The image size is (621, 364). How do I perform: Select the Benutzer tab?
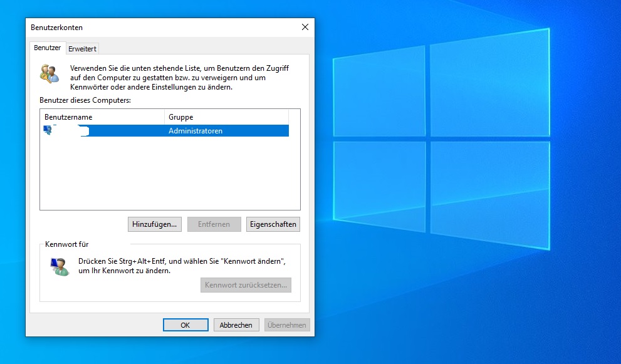tap(47, 48)
